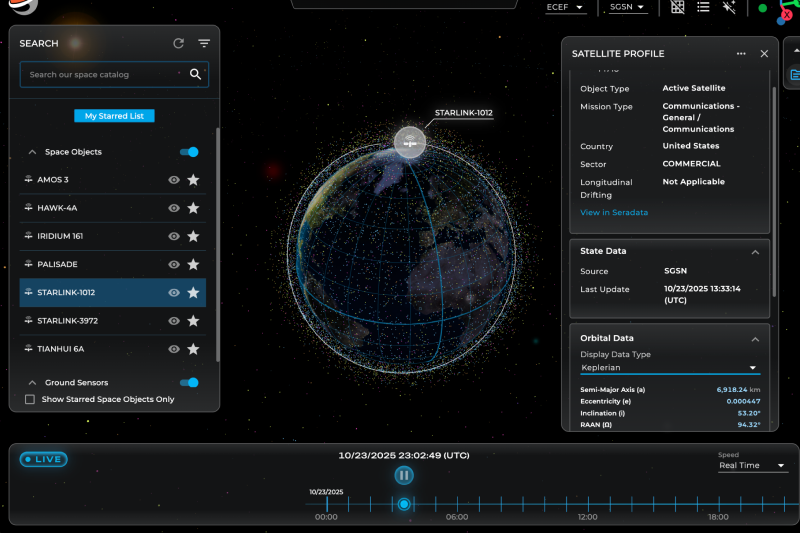
Task: Click the 12:00 mark on the timeline
Action: tap(588, 504)
